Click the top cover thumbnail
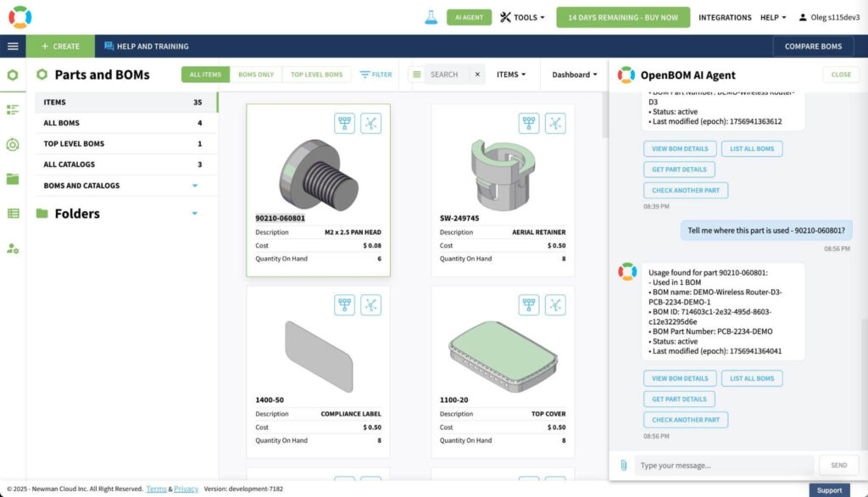The image size is (868, 497). 503,356
